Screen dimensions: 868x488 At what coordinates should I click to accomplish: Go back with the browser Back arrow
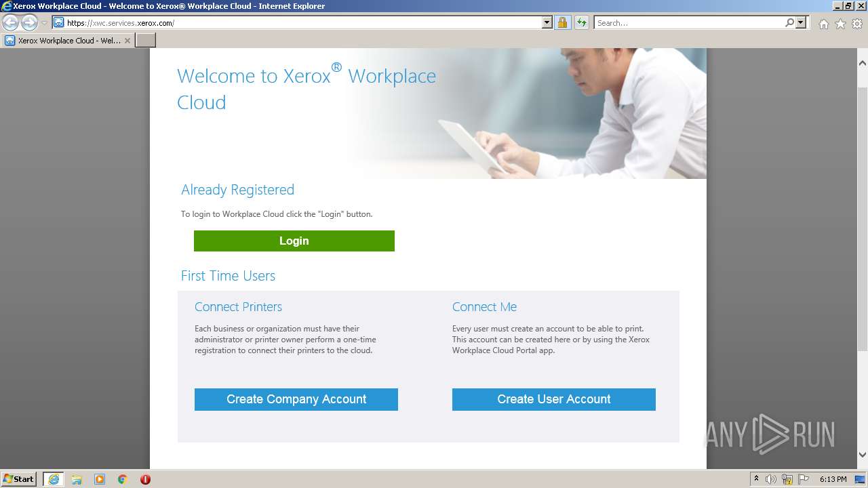pos(11,23)
